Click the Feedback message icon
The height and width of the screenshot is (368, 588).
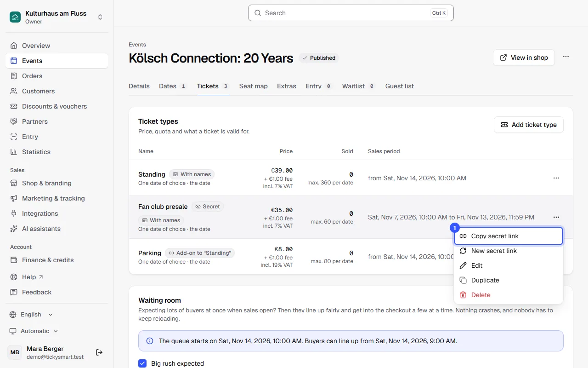point(14,292)
